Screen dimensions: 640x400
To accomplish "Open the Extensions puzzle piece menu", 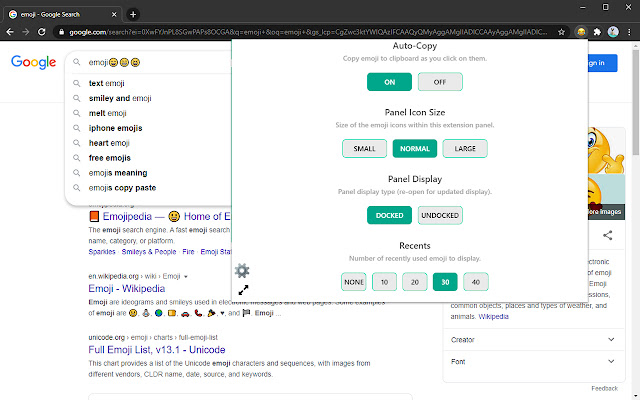I will point(597,32).
